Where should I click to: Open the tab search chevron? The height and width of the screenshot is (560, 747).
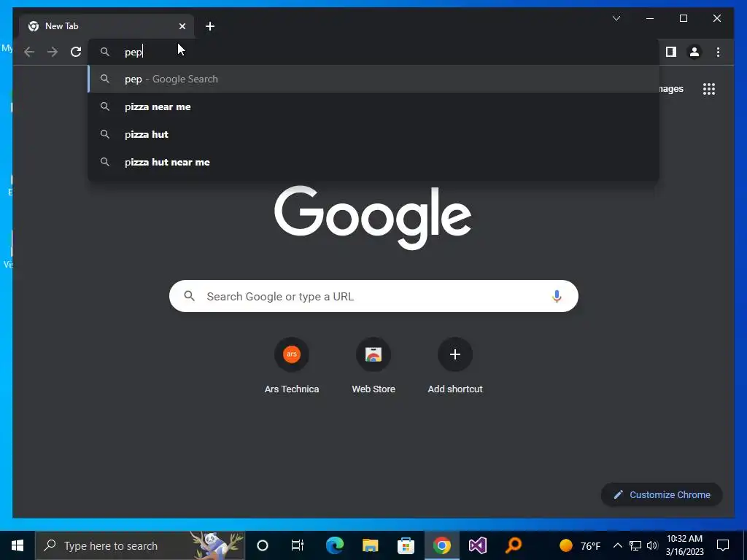pos(616,18)
